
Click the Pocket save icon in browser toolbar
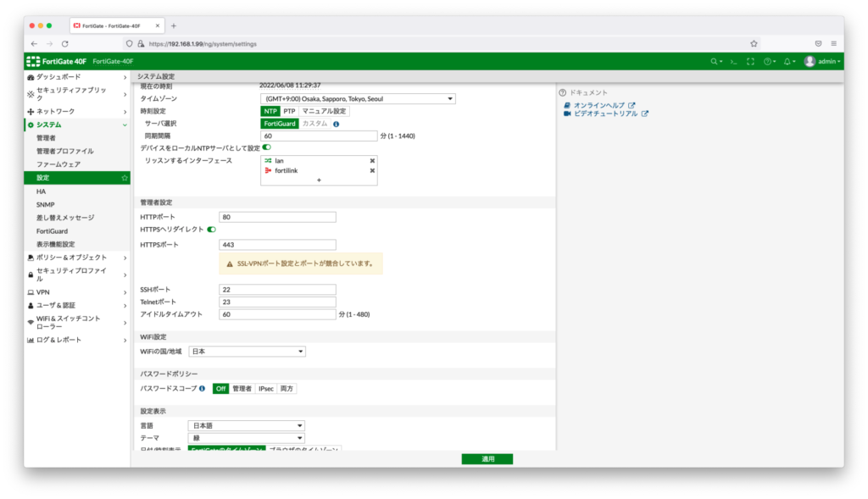(818, 44)
